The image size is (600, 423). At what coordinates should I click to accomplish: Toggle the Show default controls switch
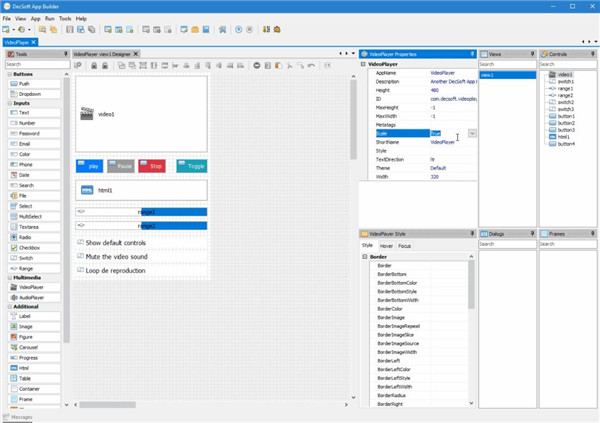click(x=80, y=243)
